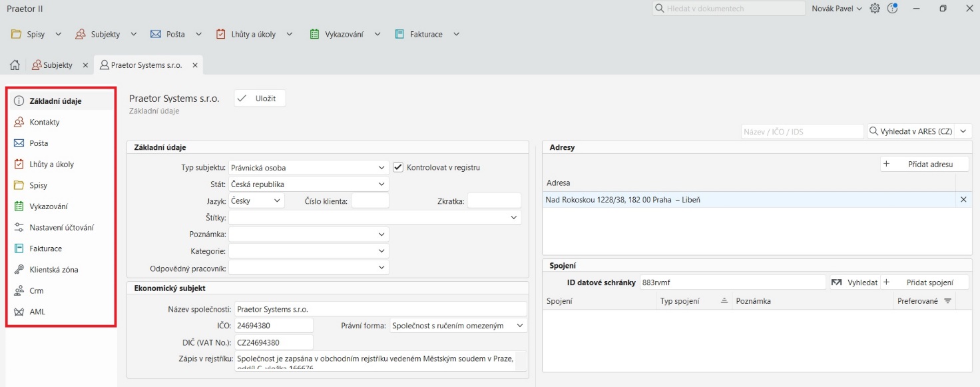Click the home icon tab
Viewport: 980px width, 387px height.
[x=15, y=65]
